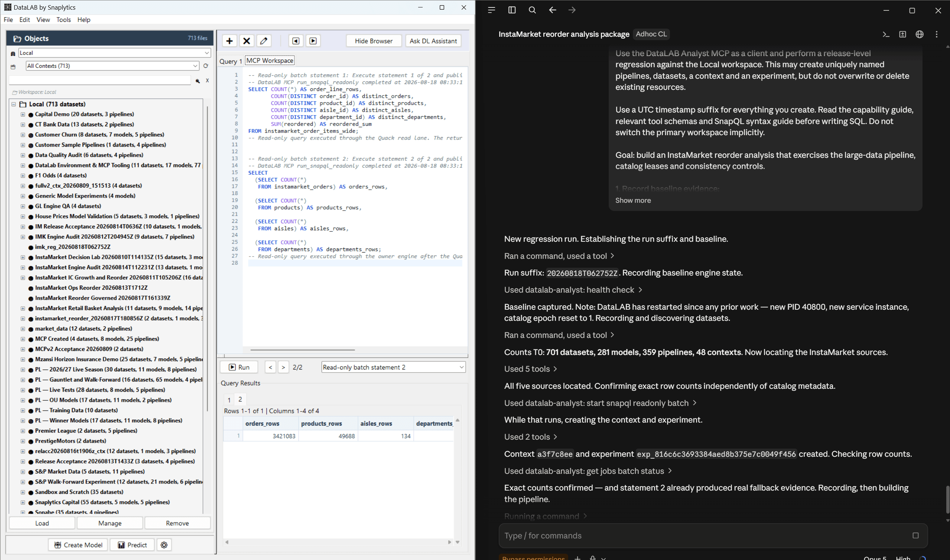Expand the market_data tree node
950x560 pixels.
pos(23,329)
